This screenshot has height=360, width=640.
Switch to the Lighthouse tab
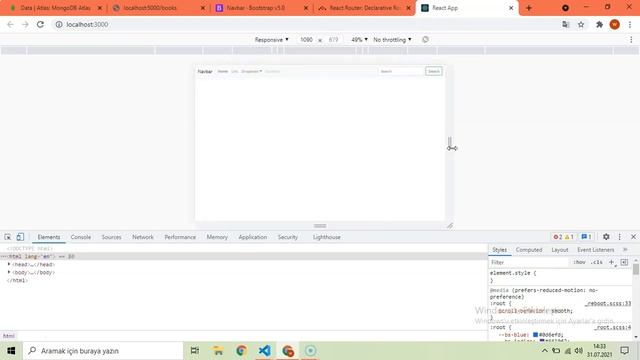[327, 237]
